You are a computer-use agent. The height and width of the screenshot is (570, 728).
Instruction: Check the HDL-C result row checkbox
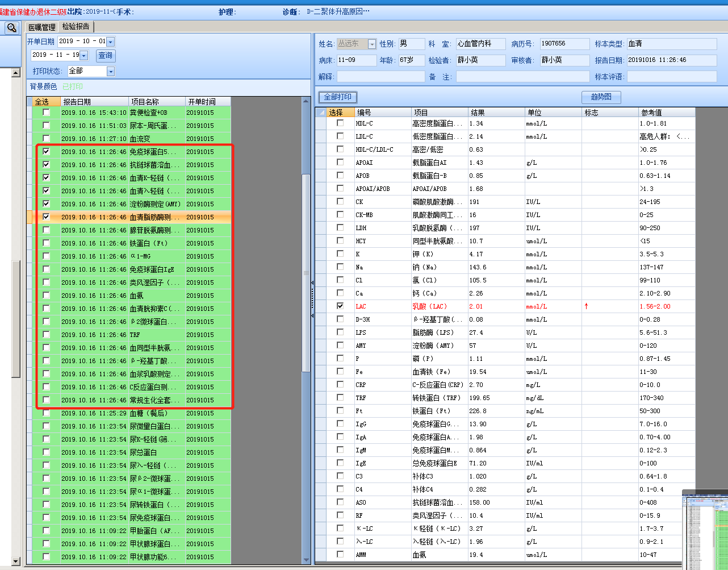point(340,123)
